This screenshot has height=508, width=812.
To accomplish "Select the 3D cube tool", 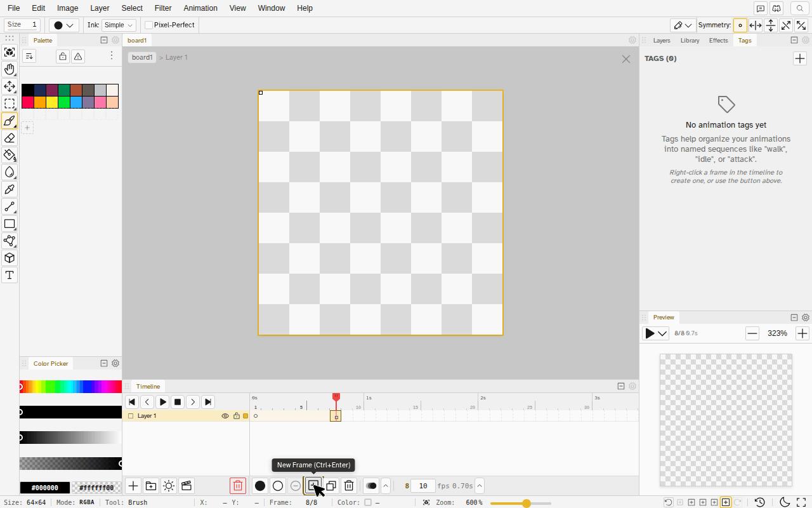I will point(10,258).
